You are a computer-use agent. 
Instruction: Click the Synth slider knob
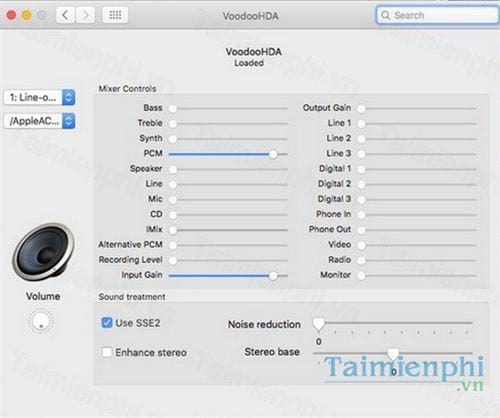pyautogui.click(x=173, y=139)
